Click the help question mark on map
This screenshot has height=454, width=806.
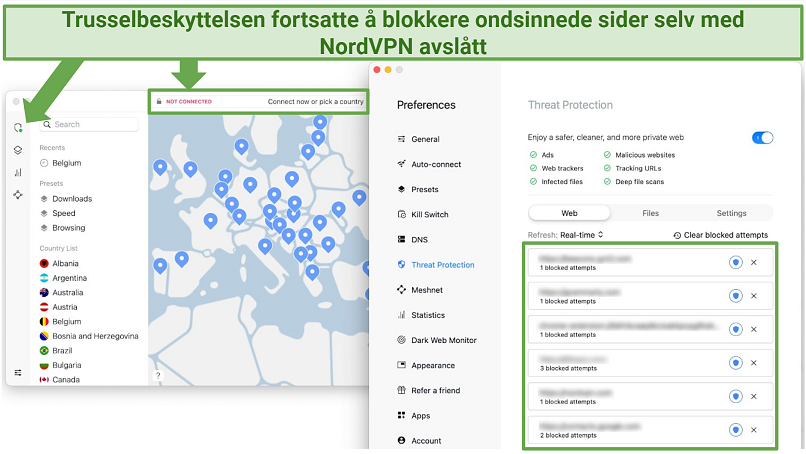click(158, 375)
